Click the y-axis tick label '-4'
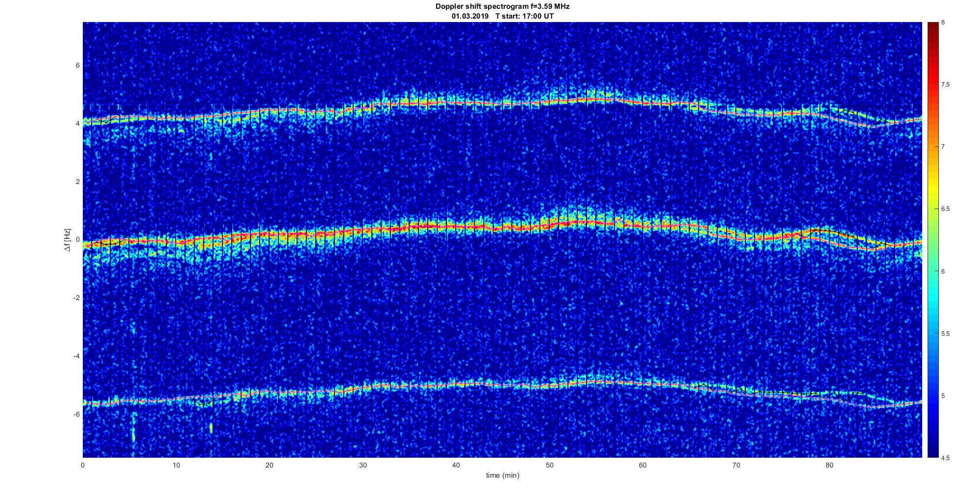The height and width of the screenshot is (491, 980). coord(76,356)
